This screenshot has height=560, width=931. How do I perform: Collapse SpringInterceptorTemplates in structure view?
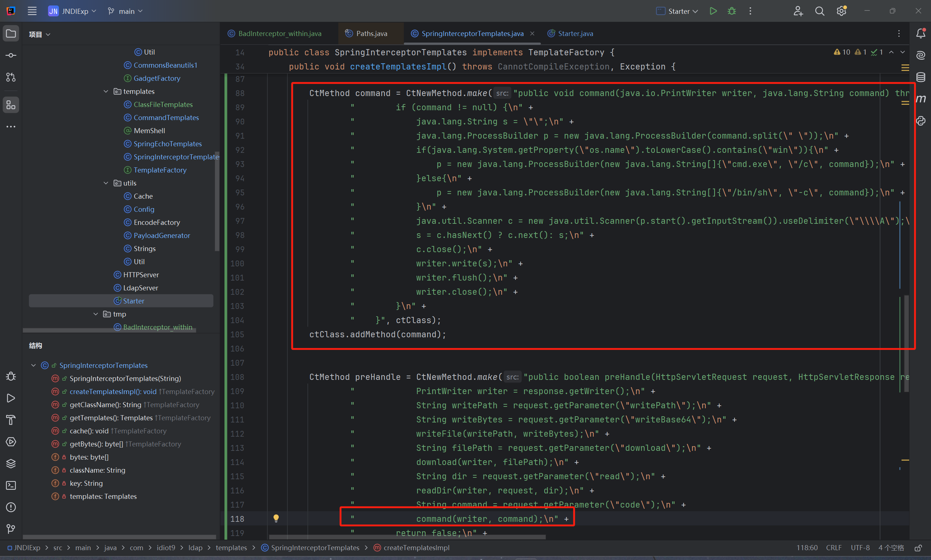pyautogui.click(x=33, y=365)
